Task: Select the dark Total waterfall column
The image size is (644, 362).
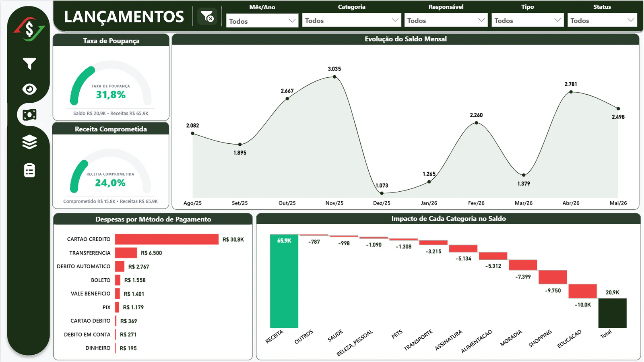Action: (612, 313)
